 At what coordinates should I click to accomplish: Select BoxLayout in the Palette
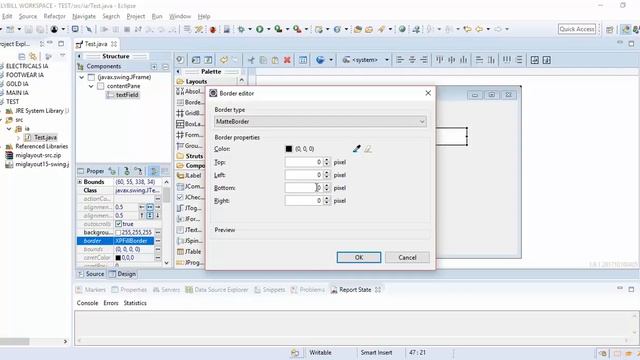point(190,124)
